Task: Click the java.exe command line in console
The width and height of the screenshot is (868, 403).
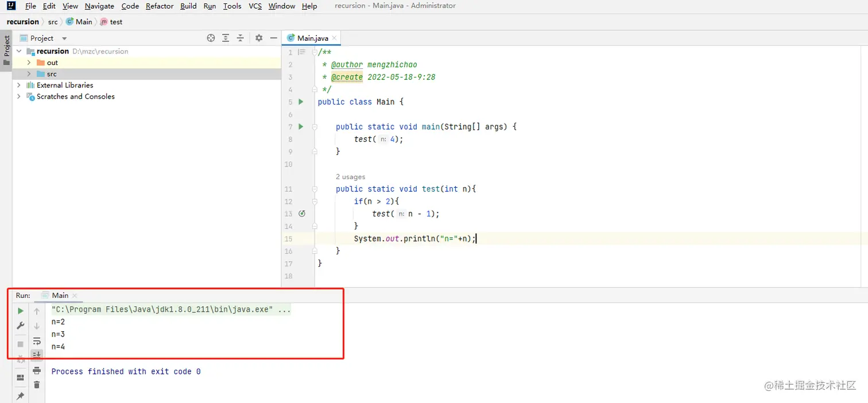Action: (x=171, y=309)
